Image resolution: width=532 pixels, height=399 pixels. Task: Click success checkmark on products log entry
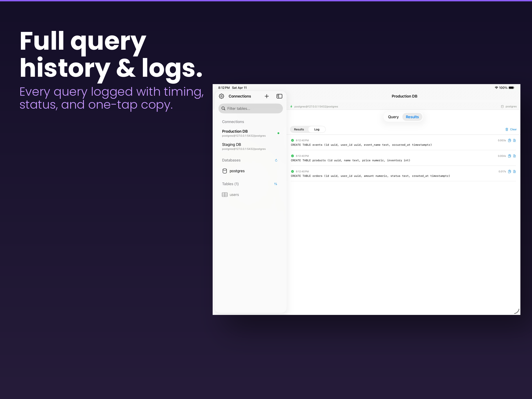point(292,156)
